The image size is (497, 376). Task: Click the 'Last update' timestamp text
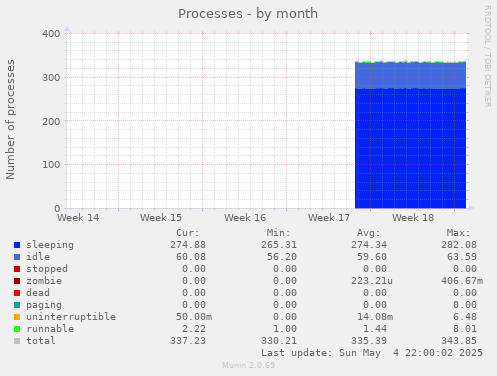click(x=372, y=353)
